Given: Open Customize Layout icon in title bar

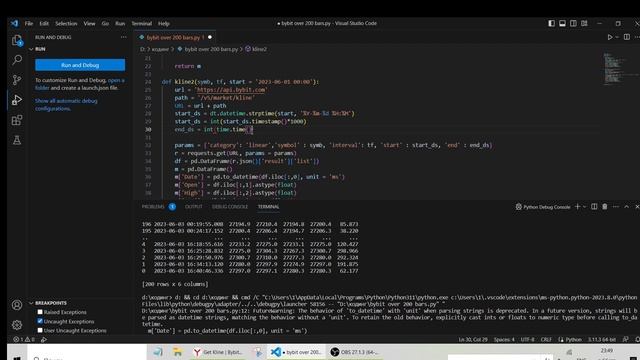Looking at the screenshot, I should (584, 23).
